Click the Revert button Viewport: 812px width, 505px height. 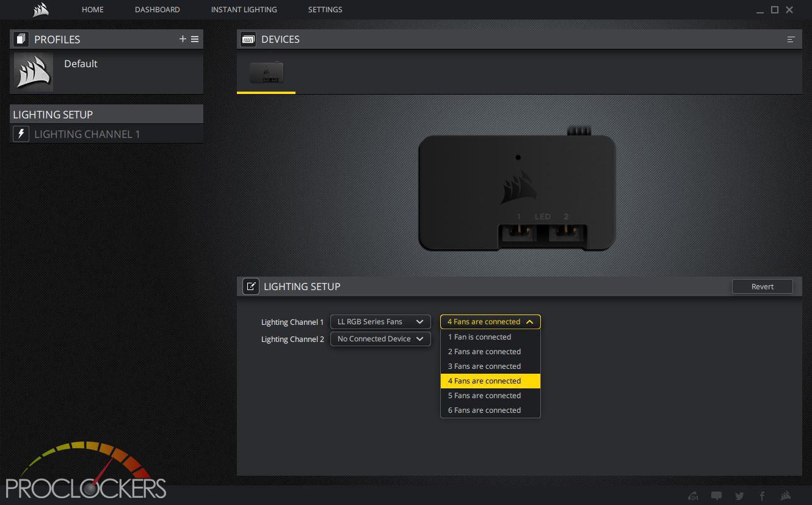(x=763, y=286)
